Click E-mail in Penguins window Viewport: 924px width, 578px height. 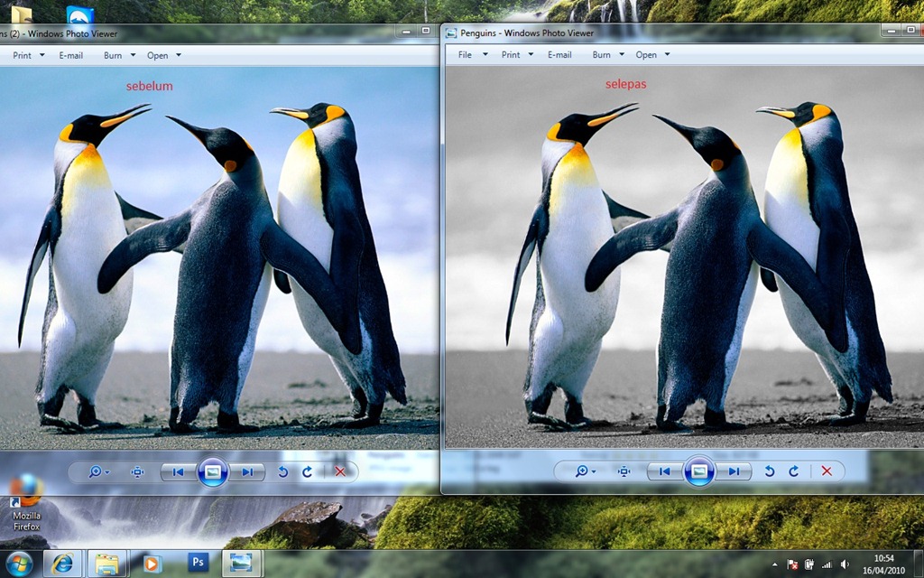[x=559, y=54]
